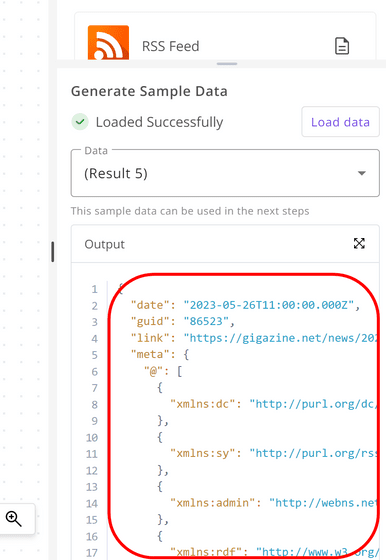386x560 pixels.
Task: Click the "meta" key on line 5
Action: [x=150, y=354]
